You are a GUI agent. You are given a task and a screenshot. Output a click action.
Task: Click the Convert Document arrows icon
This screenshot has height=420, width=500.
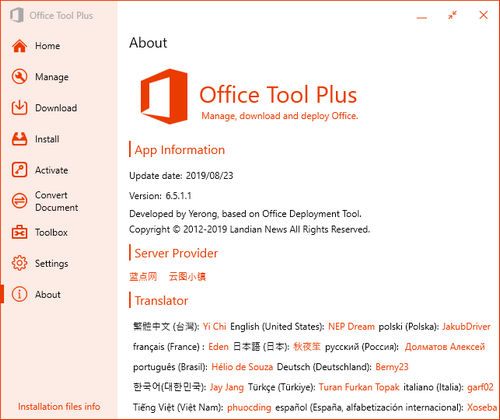[19, 201]
